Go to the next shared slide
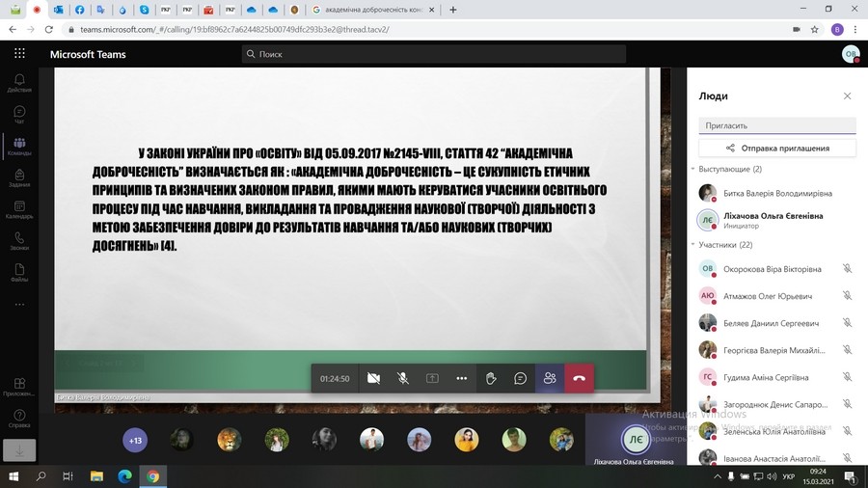The image size is (868, 488). tap(133, 363)
